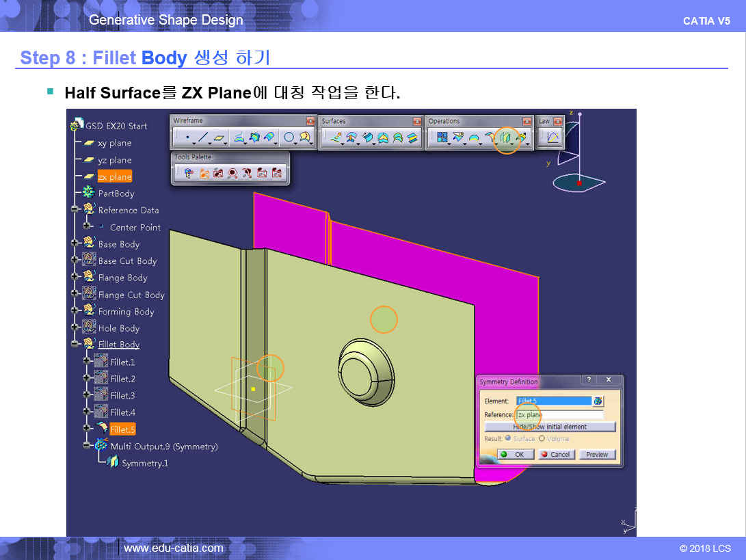Click the Extrude icon in Surfaces toolbar

[x=336, y=138]
